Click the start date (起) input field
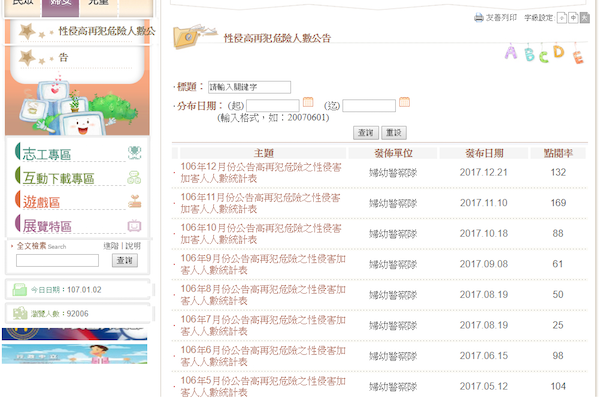Image resolution: width=600 pixels, height=398 pixels. click(273, 106)
